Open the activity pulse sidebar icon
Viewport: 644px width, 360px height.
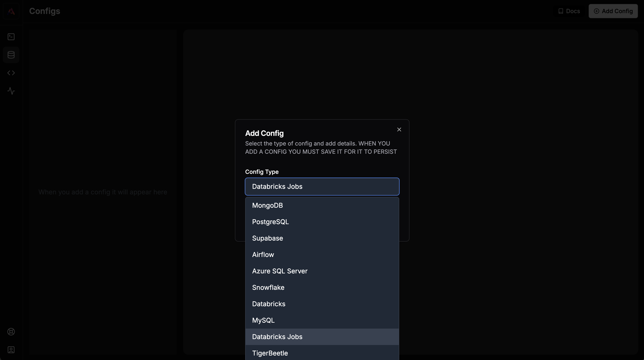pos(11,91)
